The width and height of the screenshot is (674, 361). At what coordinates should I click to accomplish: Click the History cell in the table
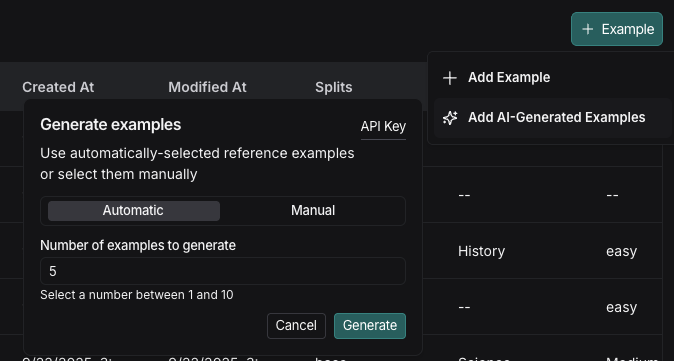click(x=481, y=251)
